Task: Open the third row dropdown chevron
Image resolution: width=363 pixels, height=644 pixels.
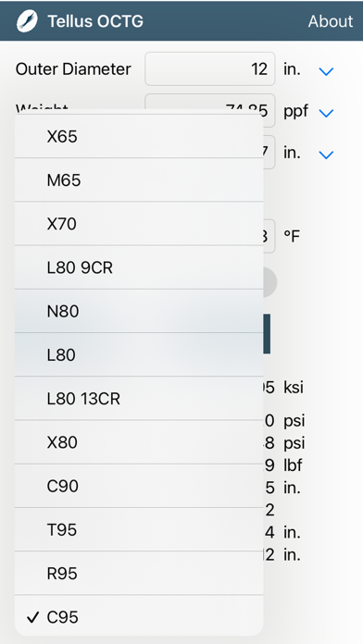Action: point(326,155)
